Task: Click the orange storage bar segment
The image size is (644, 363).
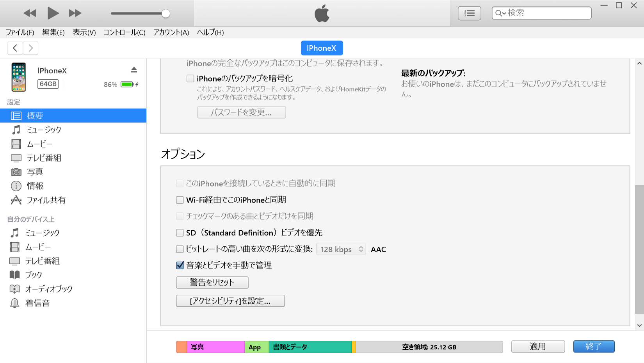Action: click(x=181, y=347)
